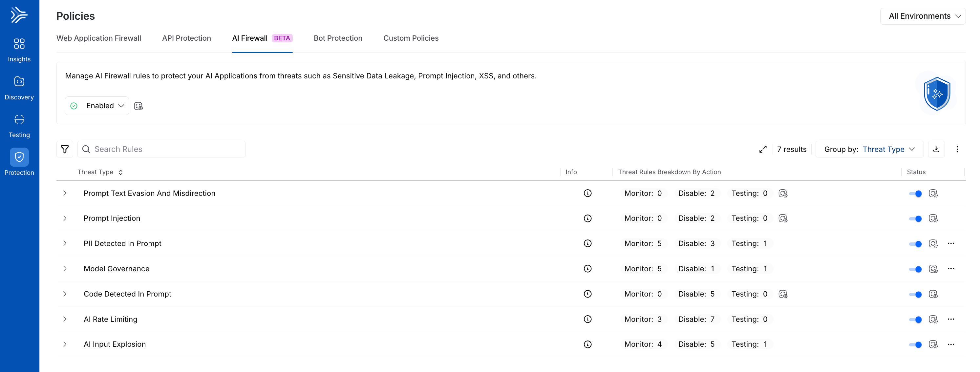Click settings icon next to Enabled dropdown
The width and height of the screenshot is (980, 372).
[x=138, y=106]
